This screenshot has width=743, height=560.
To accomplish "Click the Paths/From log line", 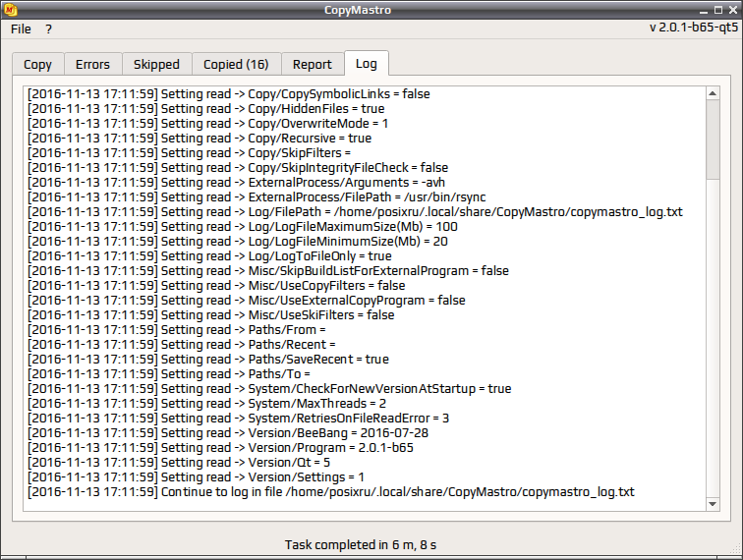I will click(177, 329).
